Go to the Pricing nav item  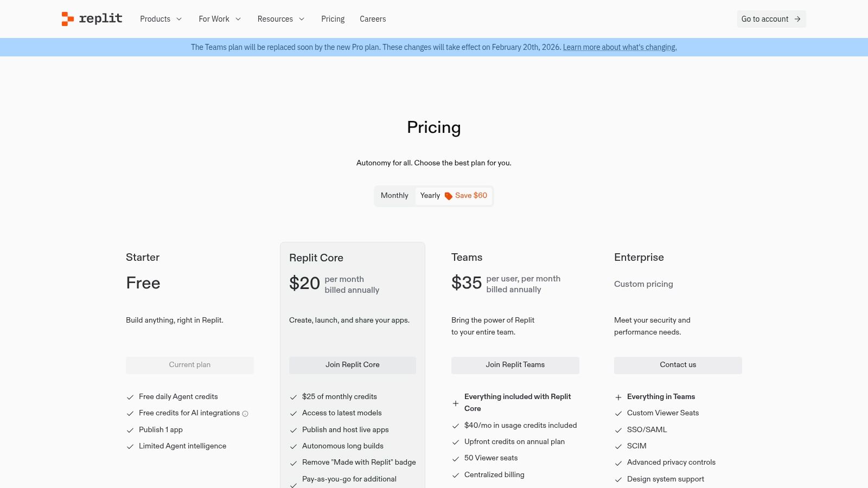tap(333, 19)
